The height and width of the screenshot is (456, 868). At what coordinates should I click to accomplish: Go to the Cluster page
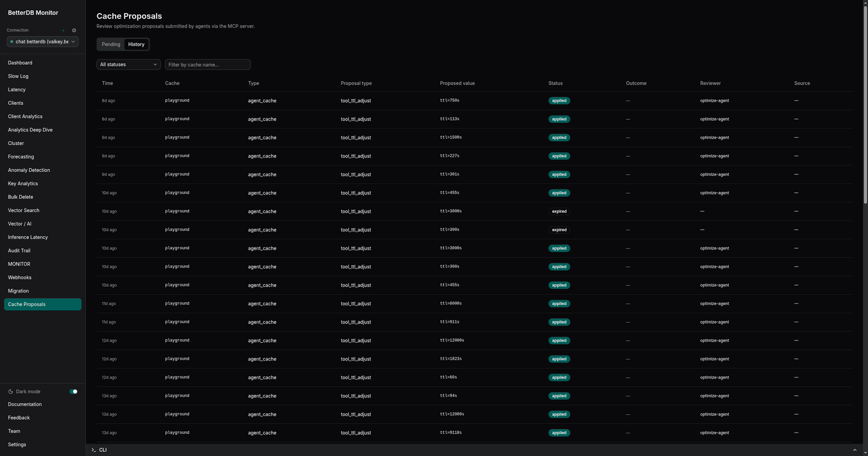click(x=42, y=143)
